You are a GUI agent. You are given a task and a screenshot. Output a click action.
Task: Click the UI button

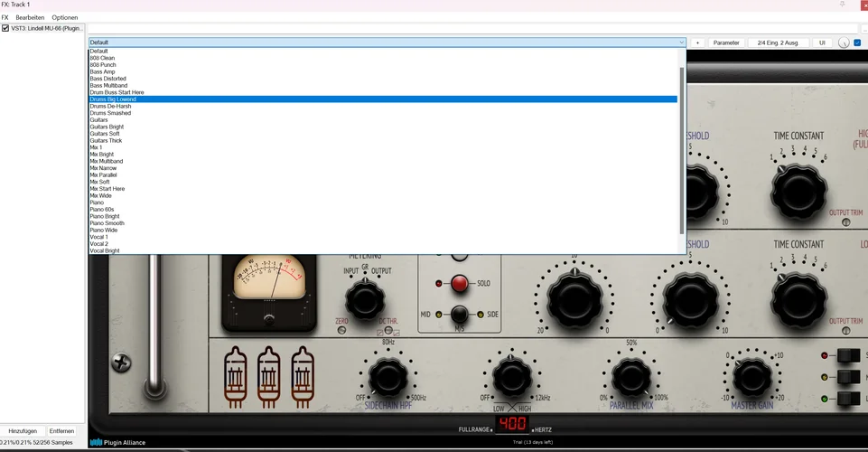pos(822,42)
